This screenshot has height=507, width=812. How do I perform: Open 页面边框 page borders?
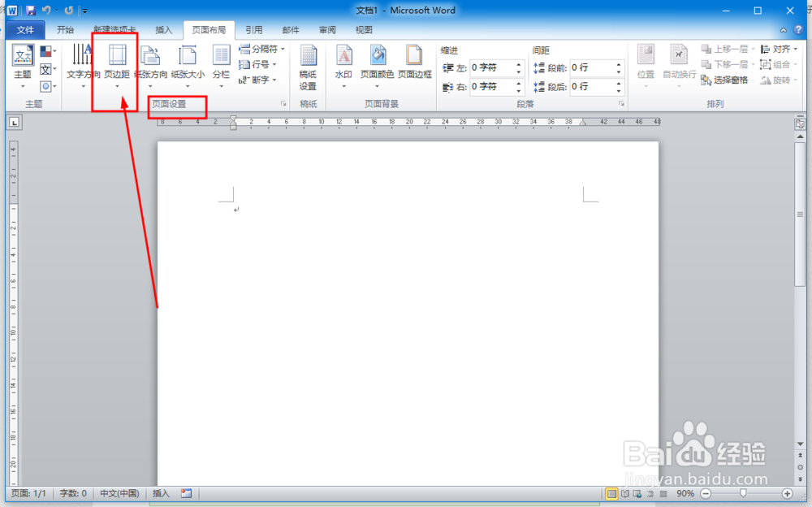[415, 63]
